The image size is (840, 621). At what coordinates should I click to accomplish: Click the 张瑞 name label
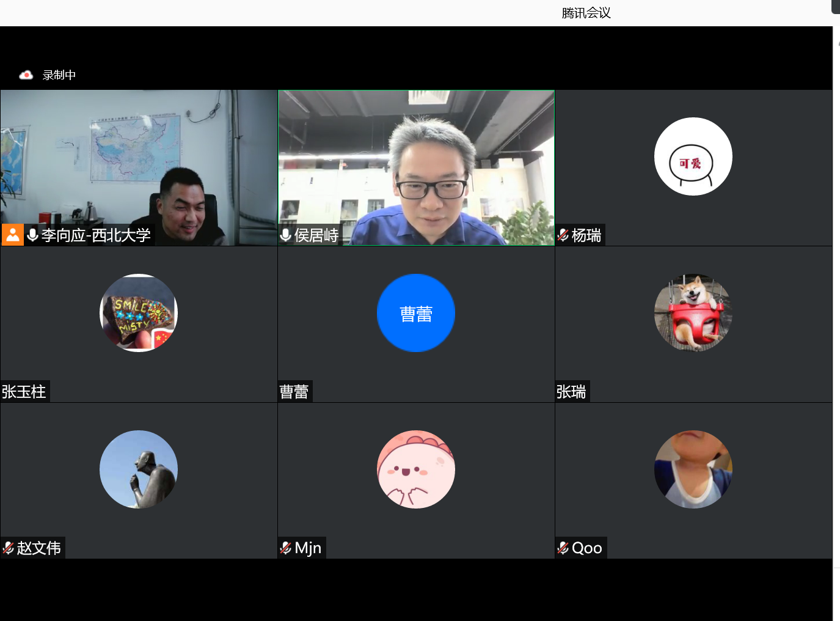coord(571,392)
